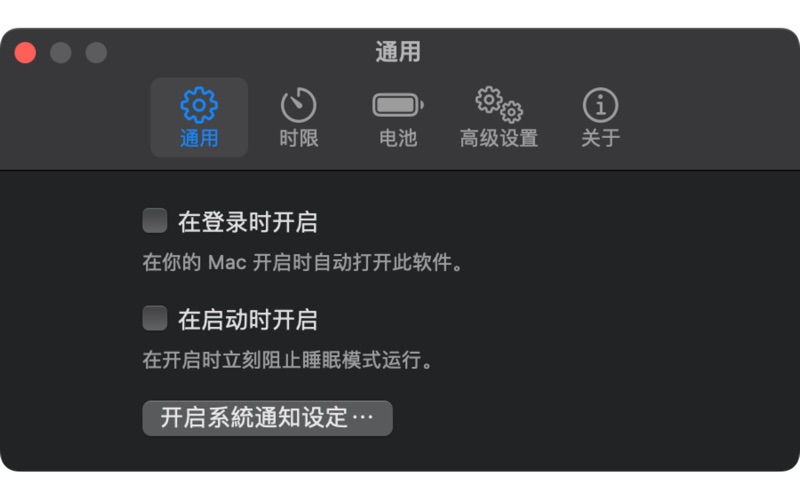
Task: Click the 在登录时开启 label text
Action: point(247,222)
